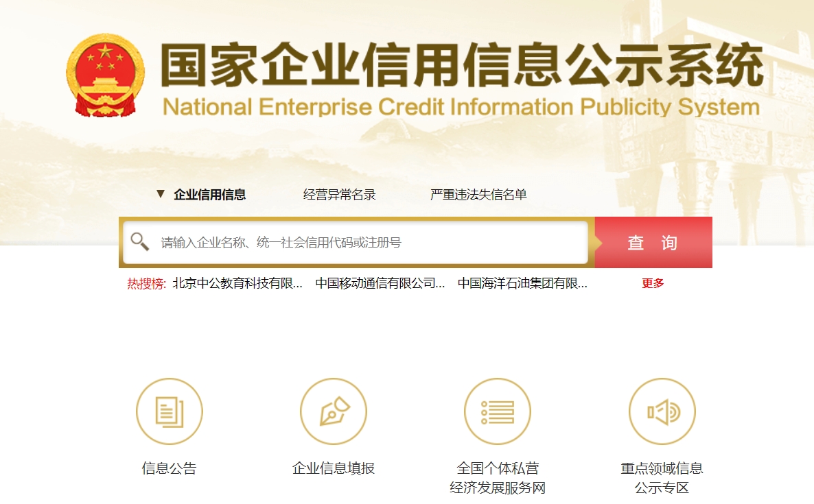Click the 重点领域信息公示专区 text link
The height and width of the screenshot is (504, 814).
click(662, 479)
